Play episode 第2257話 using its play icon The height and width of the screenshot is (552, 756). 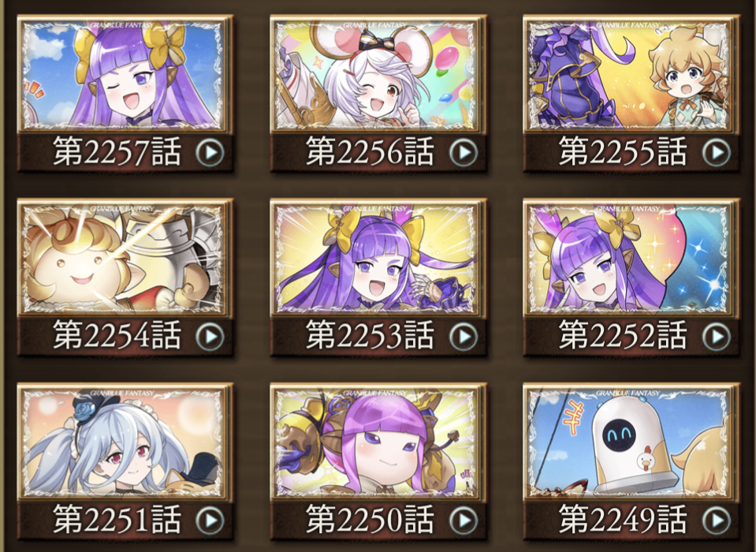[210, 152]
